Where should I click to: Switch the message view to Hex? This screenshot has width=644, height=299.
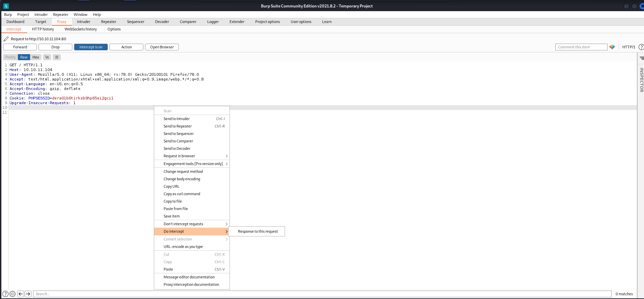coord(35,57)
